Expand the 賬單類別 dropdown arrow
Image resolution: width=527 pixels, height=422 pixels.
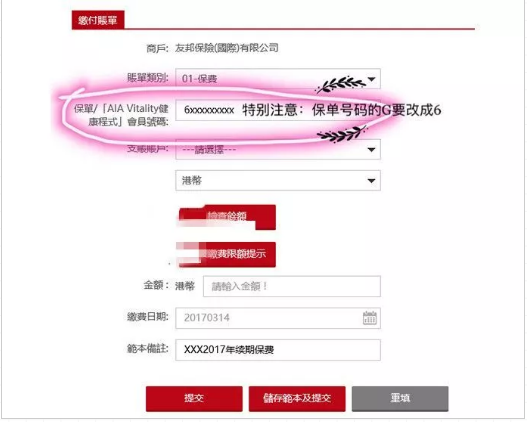coord(371,79)
